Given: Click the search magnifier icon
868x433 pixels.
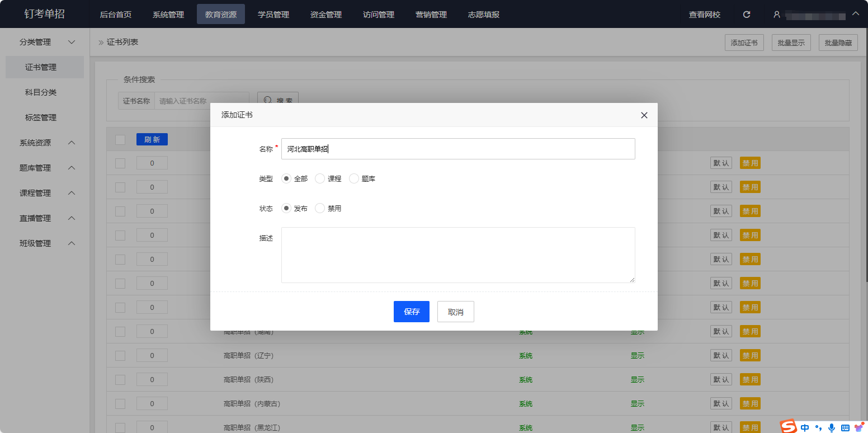Looking at the screenshot, I should tap(268, 101).
